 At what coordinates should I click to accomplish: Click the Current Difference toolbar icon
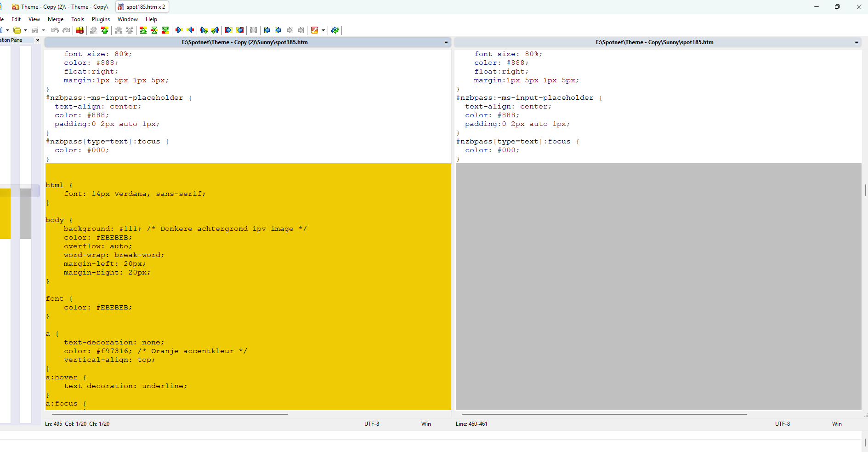coord(154,30)
